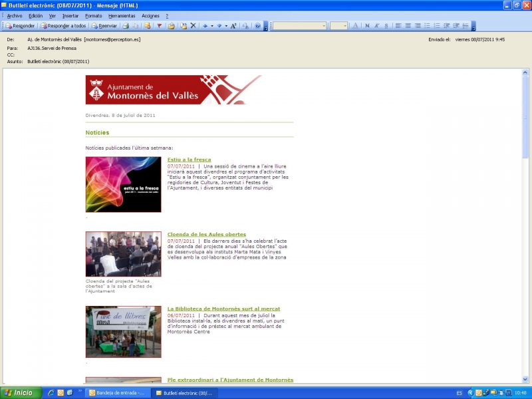Open 'Cloenda de les Aules obertes' link

pos(207,234)
